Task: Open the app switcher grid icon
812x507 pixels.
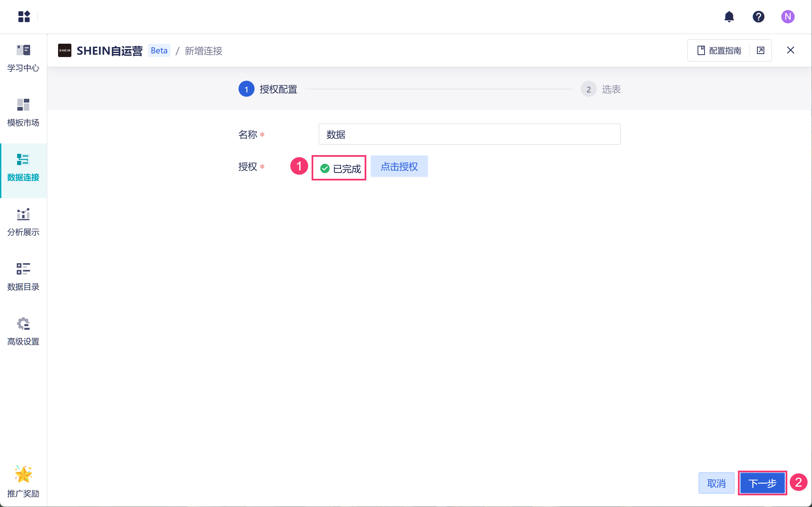Action: pyautogui.click(x=24, y=16)
